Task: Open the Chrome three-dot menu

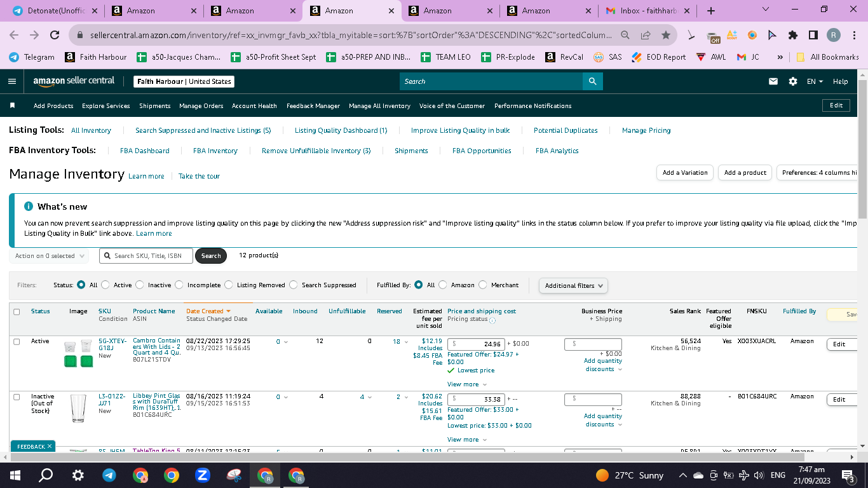Action: point(855,36)
